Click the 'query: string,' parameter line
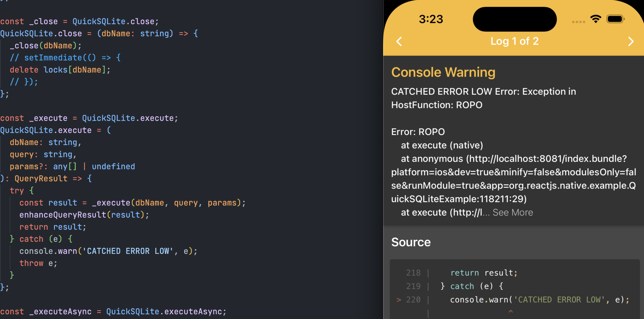 (x=43, y=154)
